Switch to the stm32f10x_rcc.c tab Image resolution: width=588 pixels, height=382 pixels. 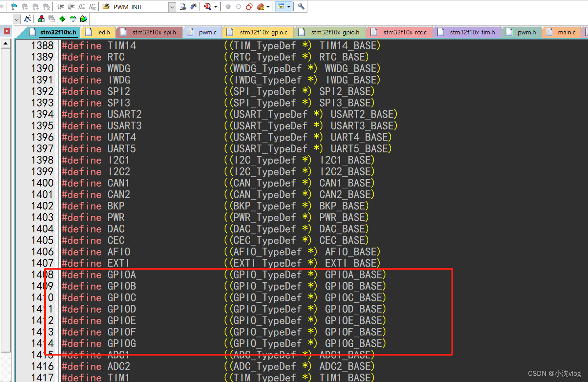click(400, 32)
